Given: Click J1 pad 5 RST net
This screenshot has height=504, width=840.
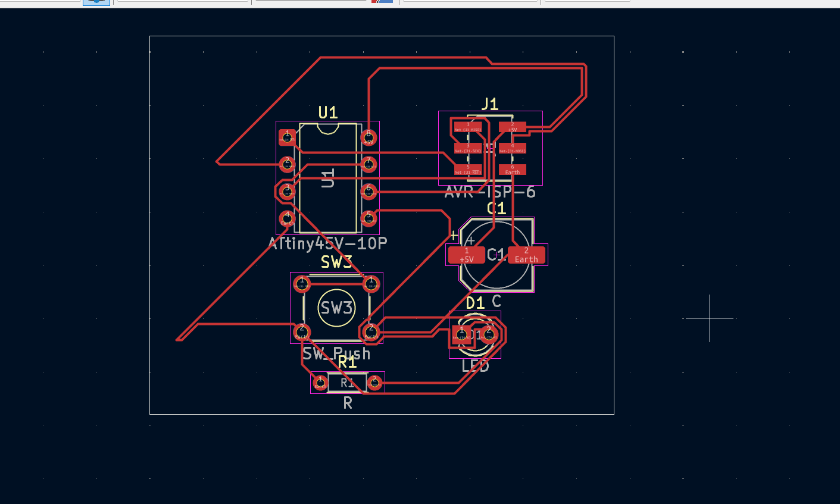Looking at the screenshot, I should coord(468,170).
